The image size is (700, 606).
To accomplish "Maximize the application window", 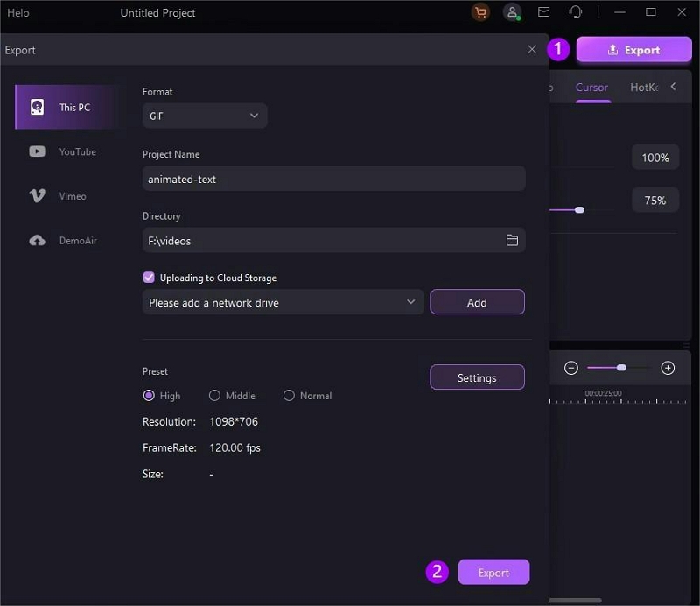I will coord(651,12).
